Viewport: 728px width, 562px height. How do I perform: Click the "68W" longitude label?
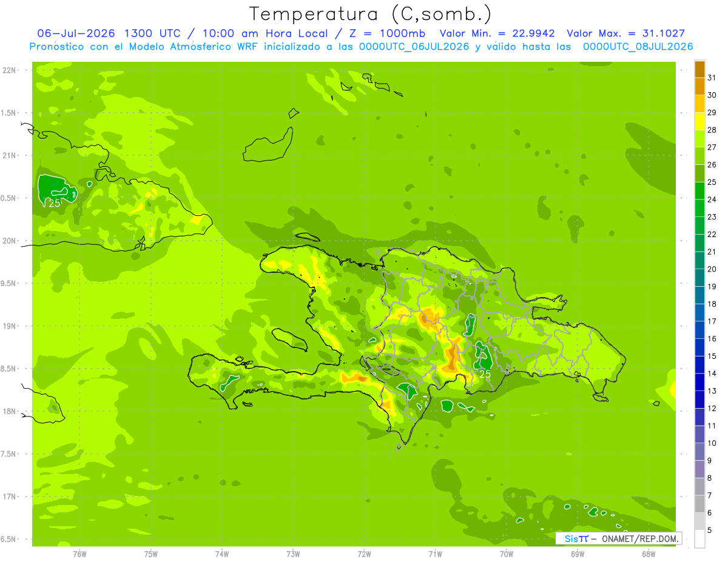(x=649, y=554)
